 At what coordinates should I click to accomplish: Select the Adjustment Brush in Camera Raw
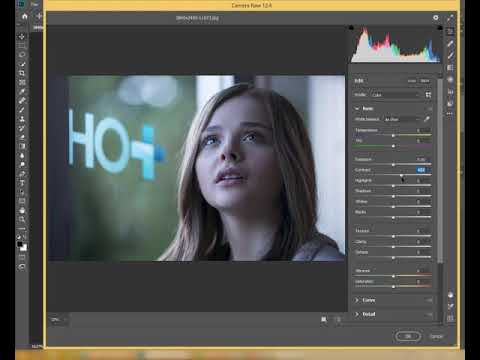[450, 56]
